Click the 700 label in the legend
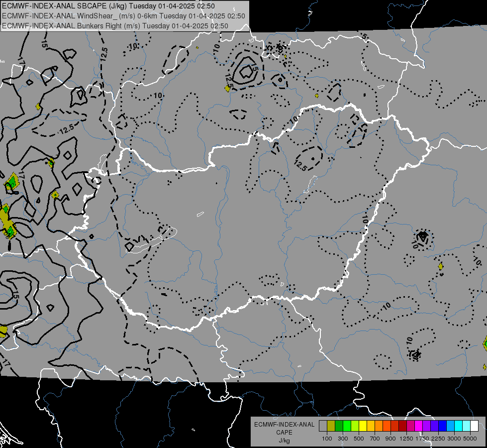 [375, 439]
